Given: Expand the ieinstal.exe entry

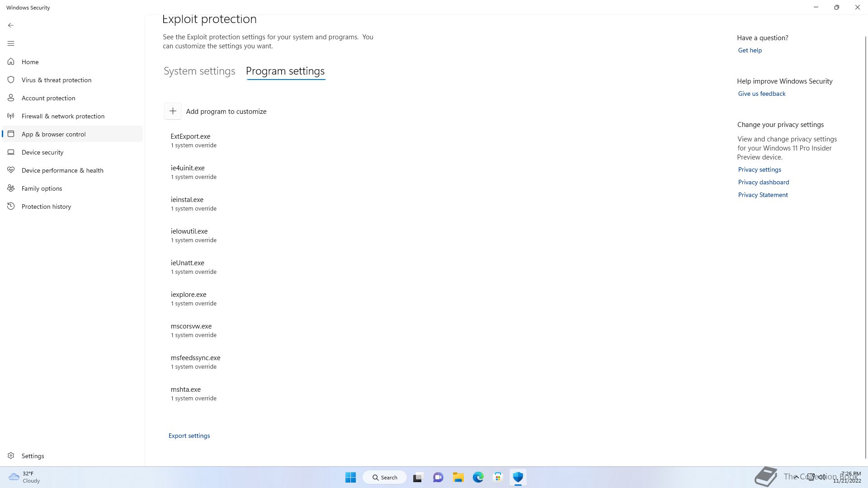Looking at the screenshot, I should 193,203.
